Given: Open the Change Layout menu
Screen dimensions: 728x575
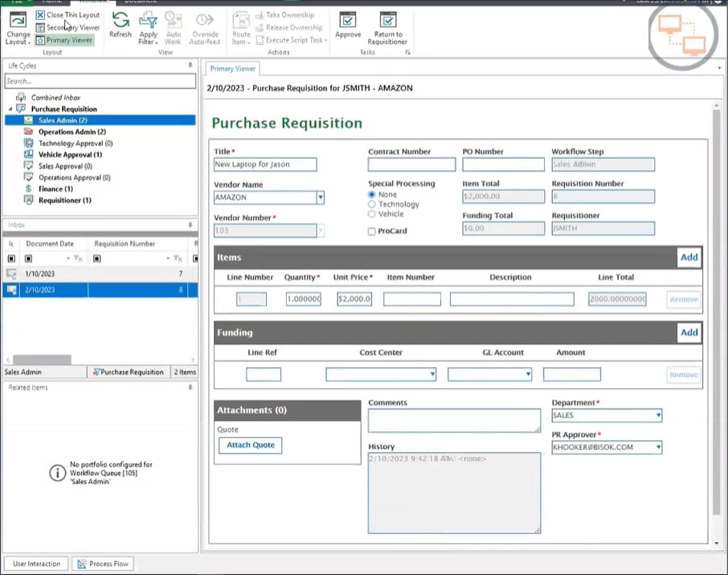Looking at the screenshot, I should pyautogui.click(x=18, y=28).
